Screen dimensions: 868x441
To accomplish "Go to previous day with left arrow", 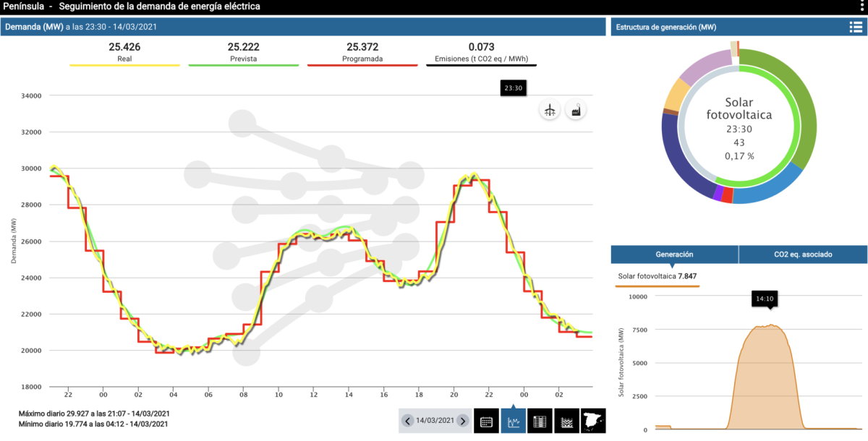I will tap(408, 421).
